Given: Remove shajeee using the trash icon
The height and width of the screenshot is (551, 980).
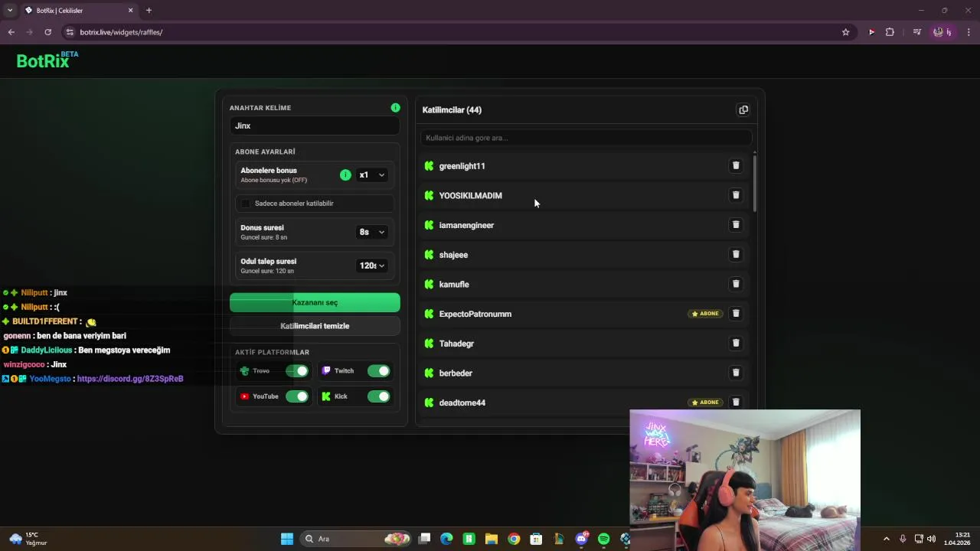Looking at the screenshot, I should [736, 254].
